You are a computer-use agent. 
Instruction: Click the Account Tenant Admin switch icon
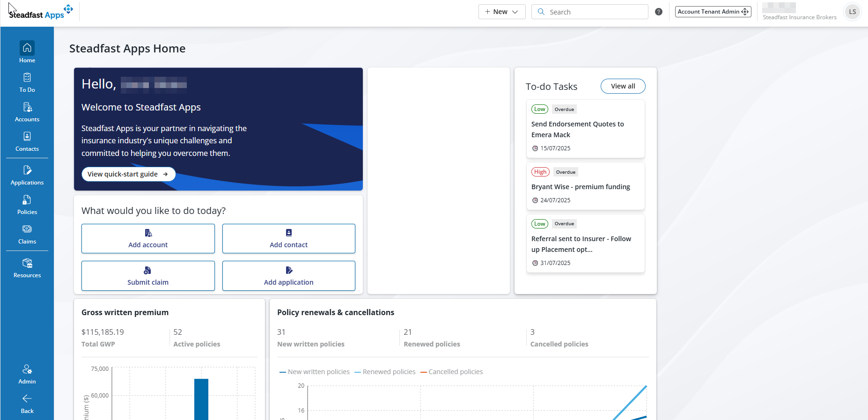[x=745, y=12]
